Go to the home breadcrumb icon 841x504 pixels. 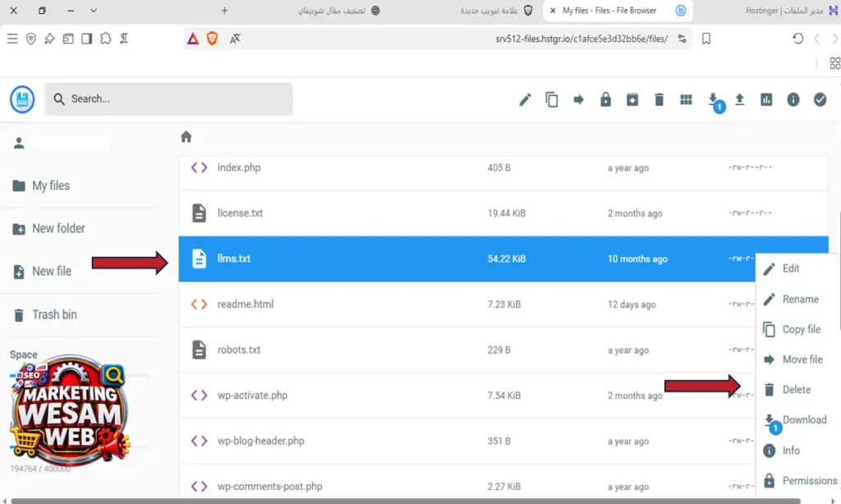click(186, 137)
